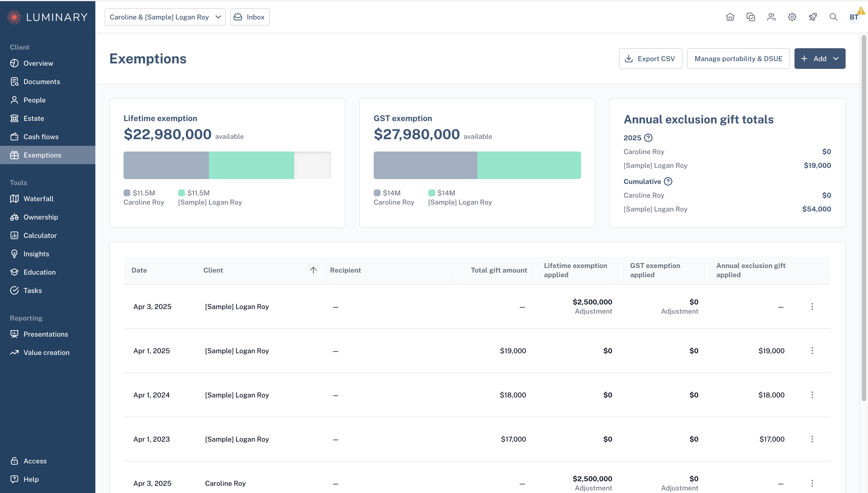Open the search magnifier icon
868x493 pixels.
(833, 17)
